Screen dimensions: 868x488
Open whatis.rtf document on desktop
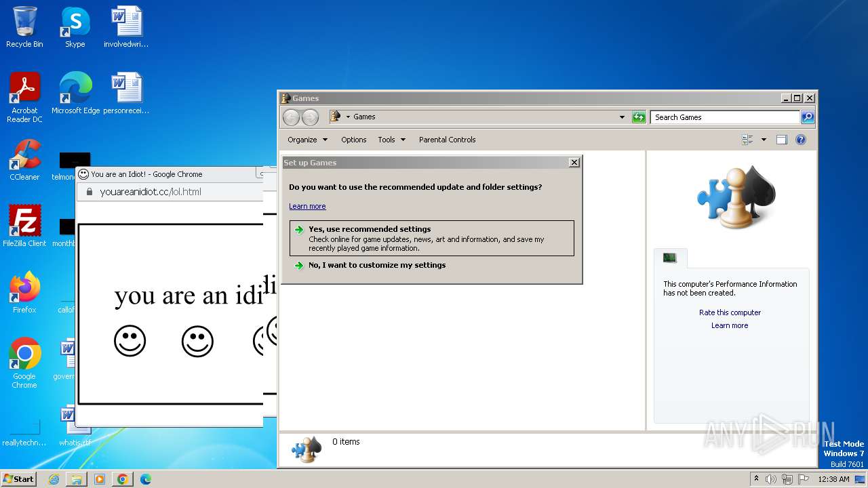[x=75, y=426]
